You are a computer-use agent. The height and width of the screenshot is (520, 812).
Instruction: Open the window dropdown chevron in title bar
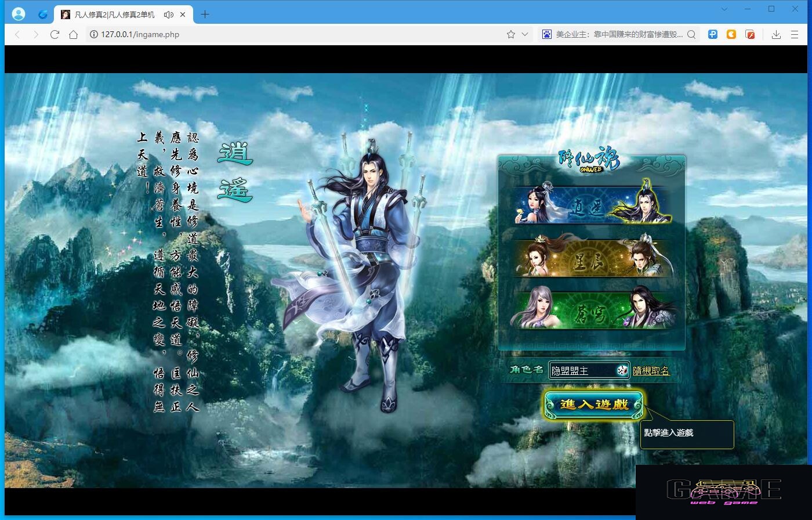[724, 9]
